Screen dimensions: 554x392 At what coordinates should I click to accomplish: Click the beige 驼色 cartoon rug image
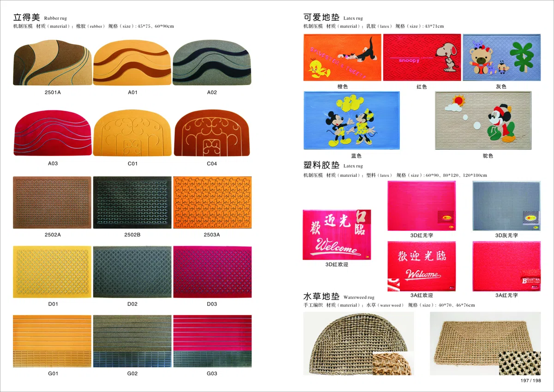click(483, 121)
